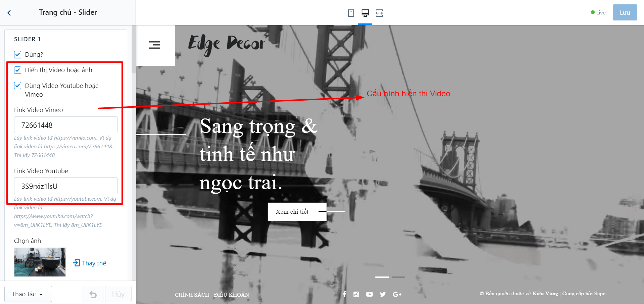Screen dimensions: 644x304
Task: Open the Twitter footer icon
Action: click(383, 294)
